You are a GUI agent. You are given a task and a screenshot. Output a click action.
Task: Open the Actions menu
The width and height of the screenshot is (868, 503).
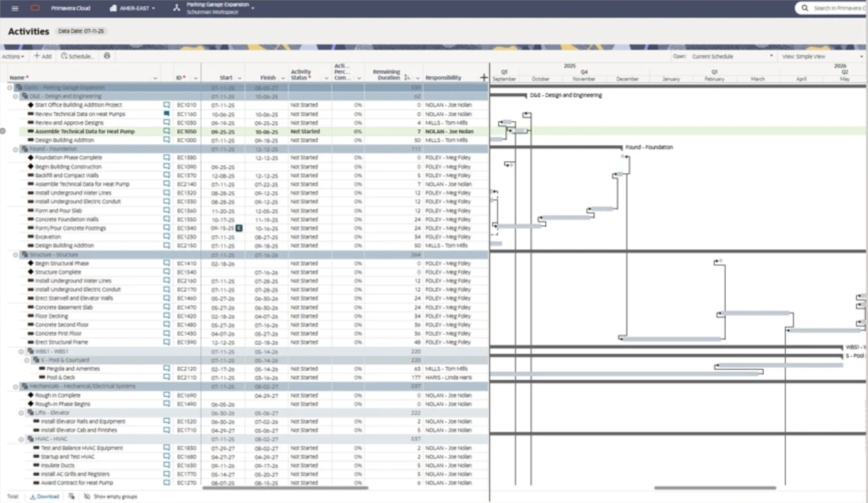(x=13, y=56)
